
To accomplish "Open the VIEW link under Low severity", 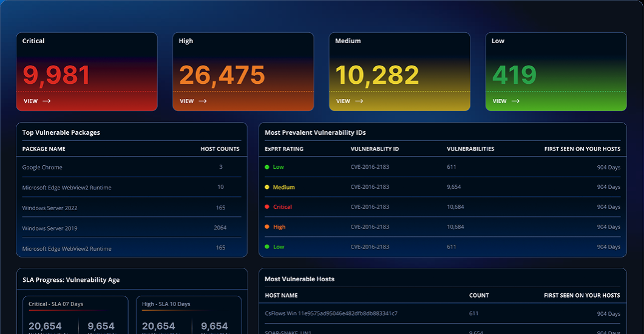I will tap(500, 101).
